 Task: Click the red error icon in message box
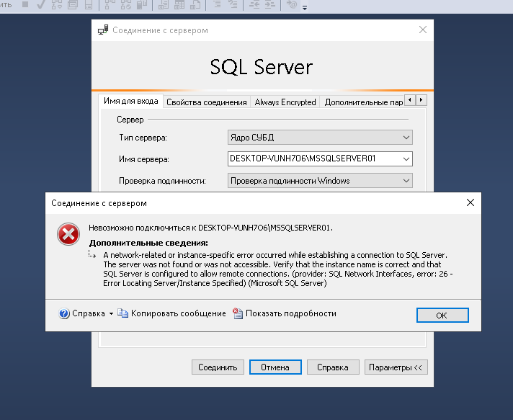[68, 234]
